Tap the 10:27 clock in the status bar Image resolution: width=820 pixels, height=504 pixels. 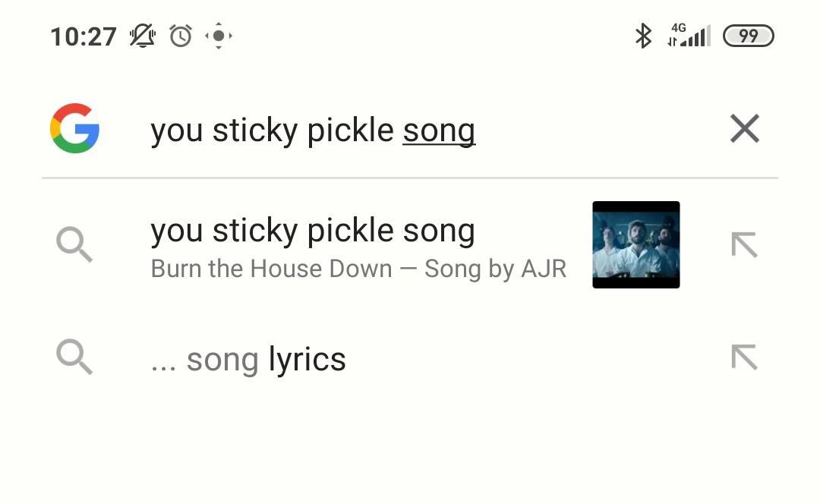tap(84, 36)
